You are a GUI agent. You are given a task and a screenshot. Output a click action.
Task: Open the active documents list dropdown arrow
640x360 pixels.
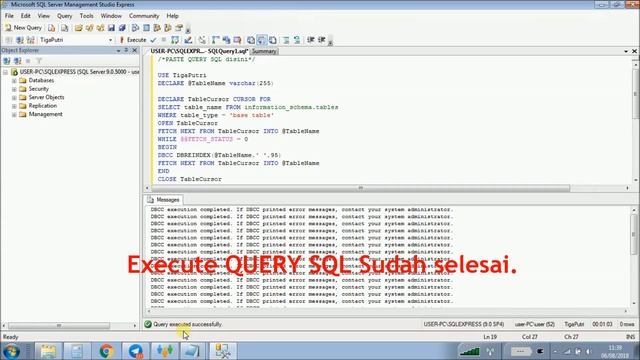coord(626,51)
